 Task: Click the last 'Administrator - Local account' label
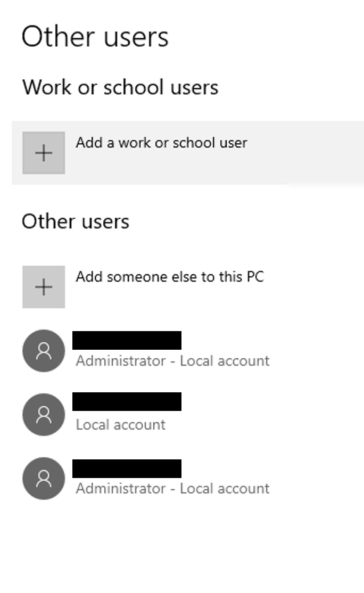pyautogui.click(x=172, y=489)
